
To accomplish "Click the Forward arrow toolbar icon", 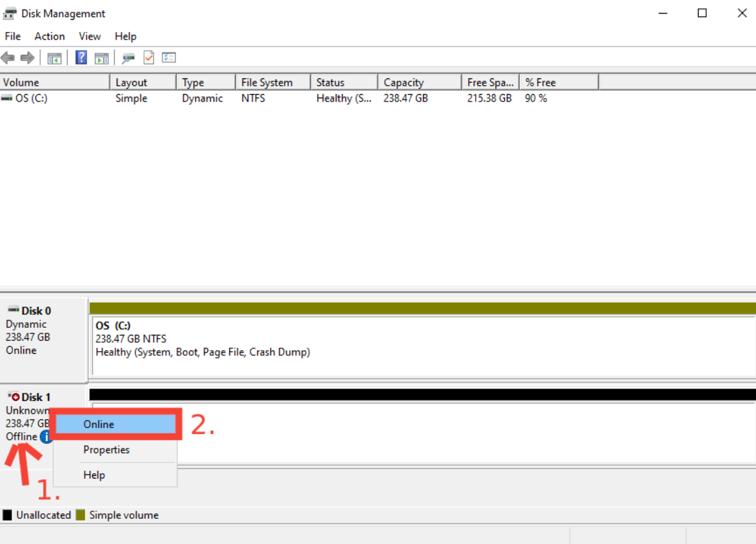I will tap(27, 58).
